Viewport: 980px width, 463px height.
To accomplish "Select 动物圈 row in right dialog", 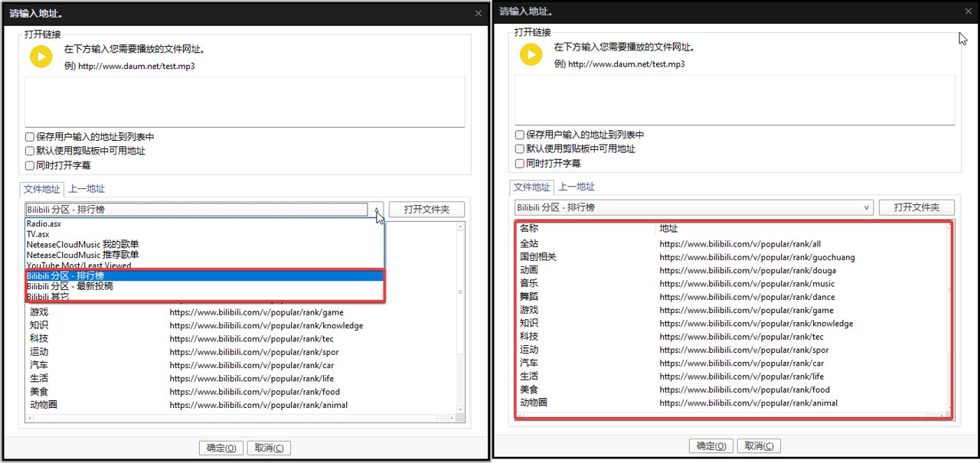I will click(x=732, y=403).
